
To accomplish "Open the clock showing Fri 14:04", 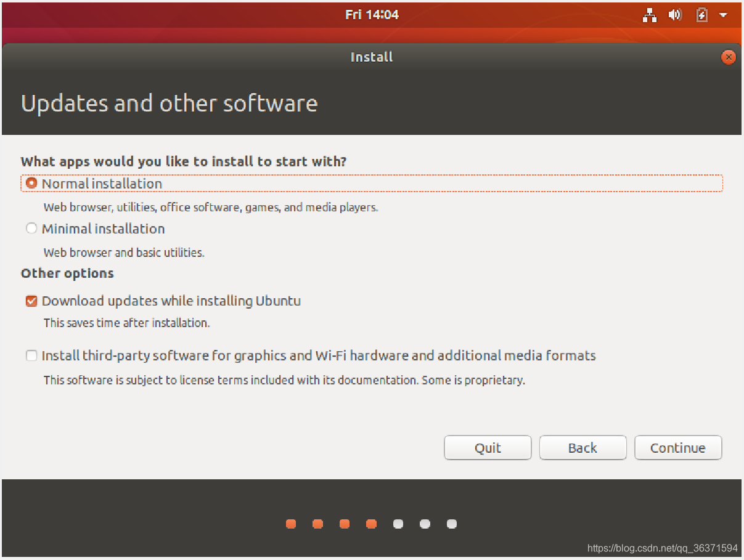I will click(372, 15).
